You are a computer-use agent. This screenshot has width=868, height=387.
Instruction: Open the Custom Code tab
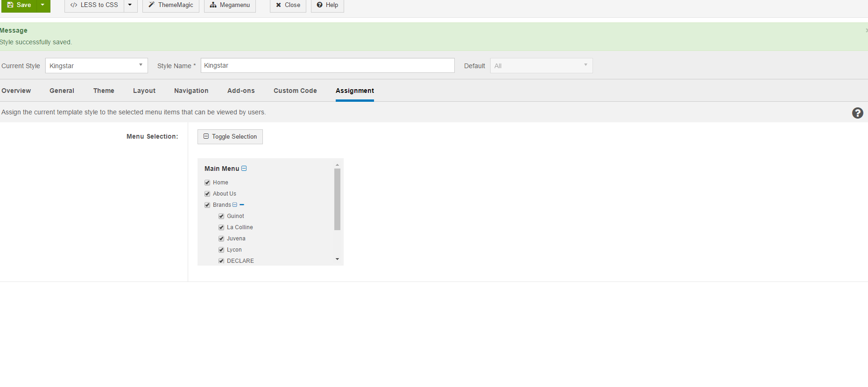(295, 91)
